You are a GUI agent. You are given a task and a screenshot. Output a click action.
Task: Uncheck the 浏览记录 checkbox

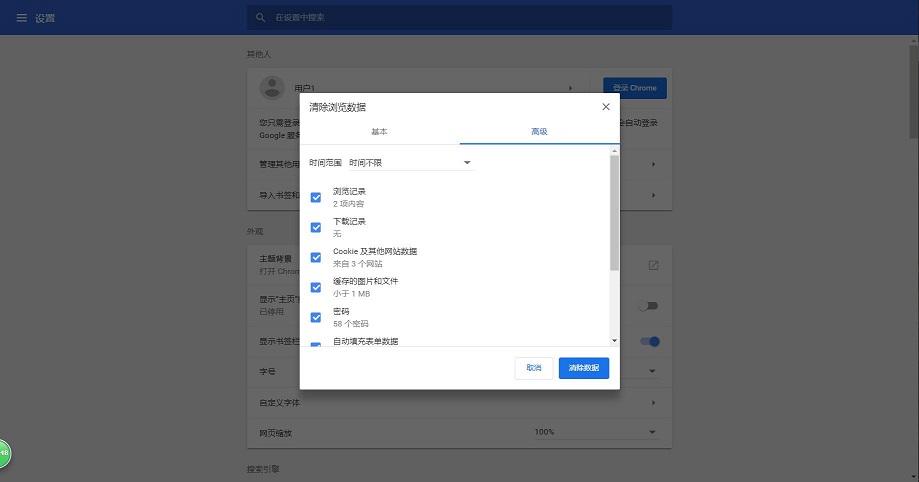point(316,197)
